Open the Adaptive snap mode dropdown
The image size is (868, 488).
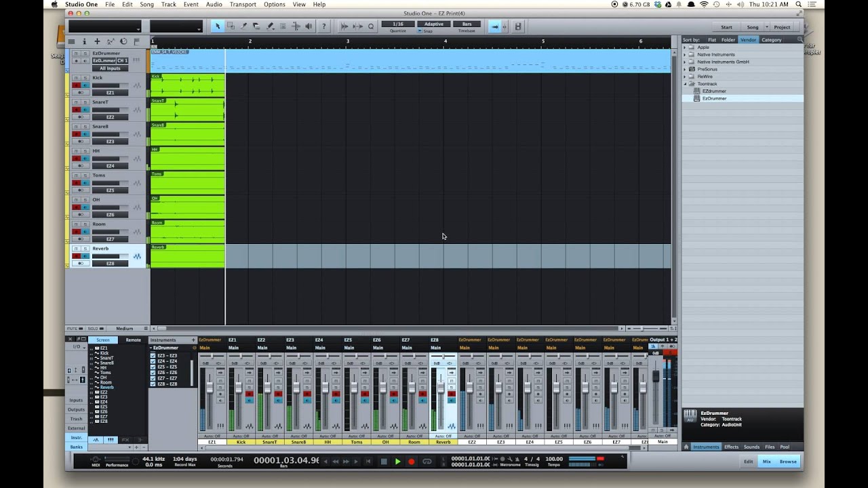(433, 24)
